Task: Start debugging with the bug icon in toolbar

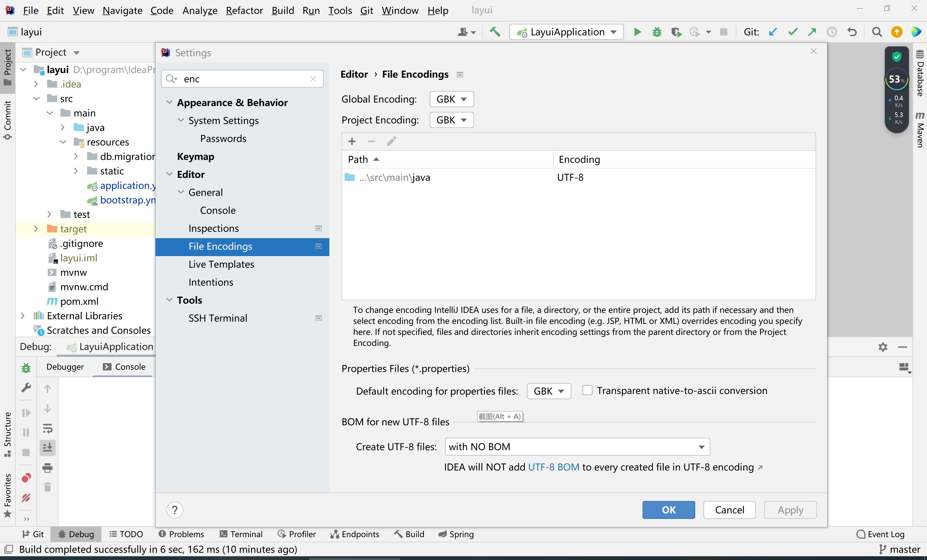Action: (x=657, y=32)
